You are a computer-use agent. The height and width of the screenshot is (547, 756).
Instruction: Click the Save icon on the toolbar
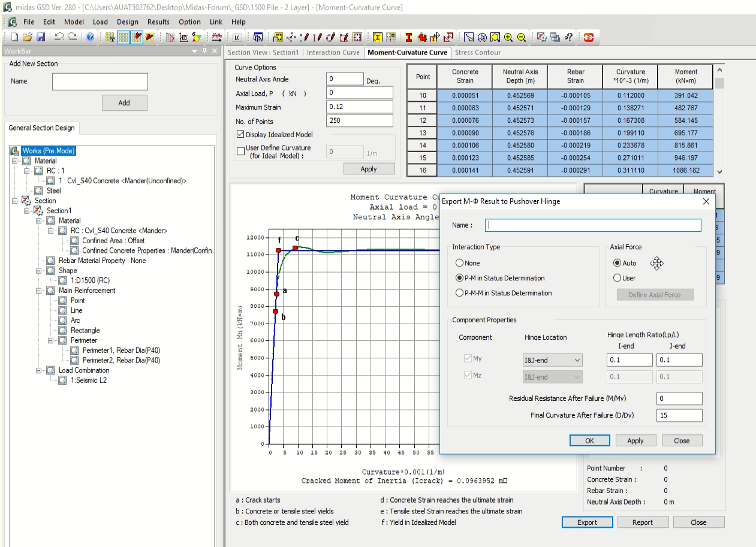point(40,37)
